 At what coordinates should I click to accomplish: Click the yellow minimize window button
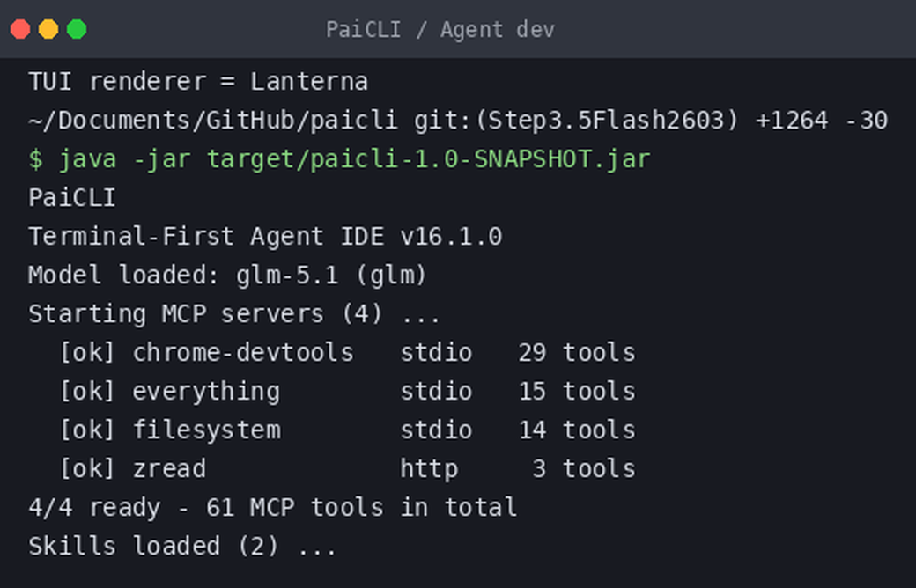click(48, 29)
